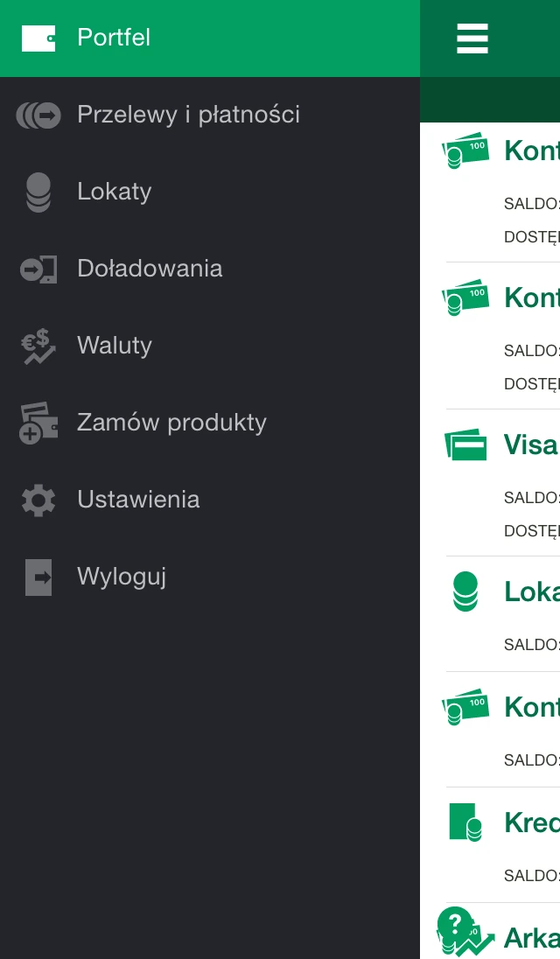560x959 pixels.
Task: Select Zamów produkty in the menu
Action: tap(210, 423)
